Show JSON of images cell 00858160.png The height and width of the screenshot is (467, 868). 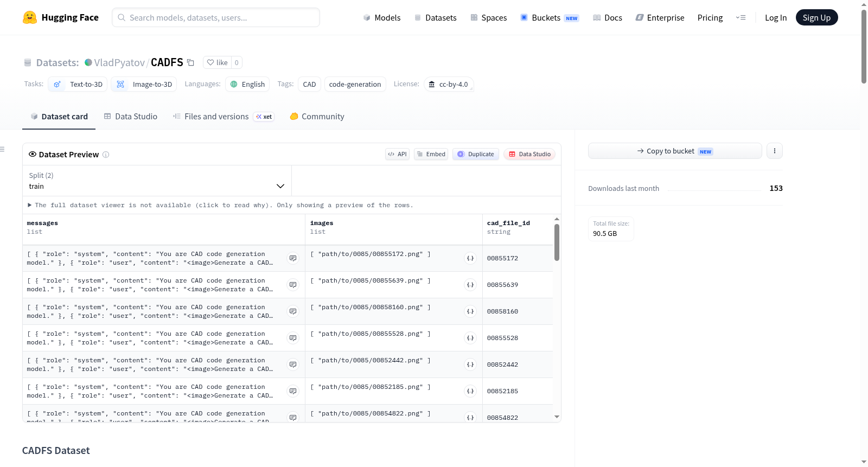[x=470, y=311]
